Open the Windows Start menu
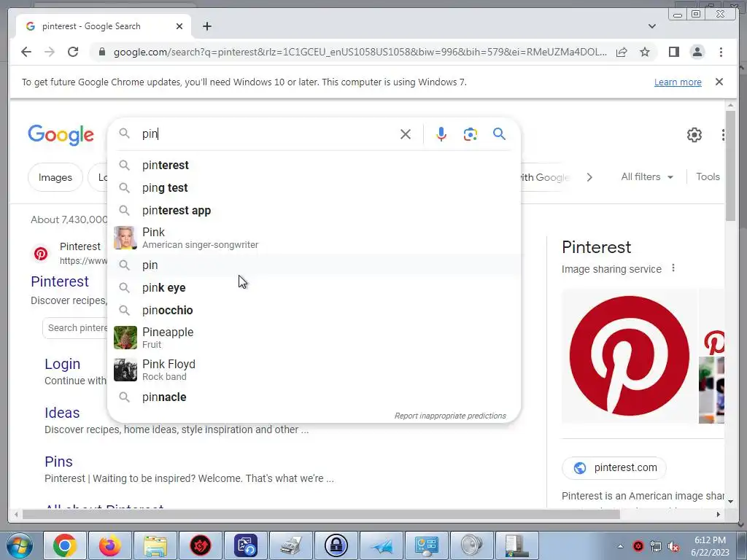The image size is (747, 560). 19,545
